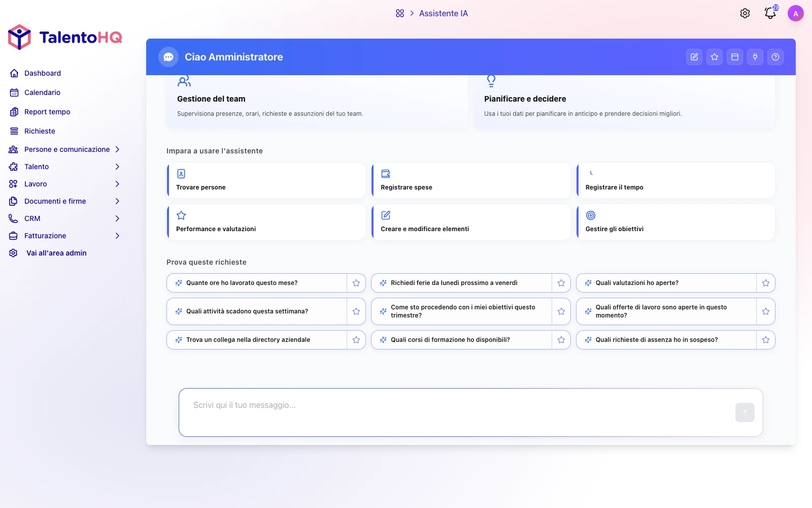The image size is (812, 508).
Task: Expand the Fatturazione menu chevron
Action: tap(117, 236)
